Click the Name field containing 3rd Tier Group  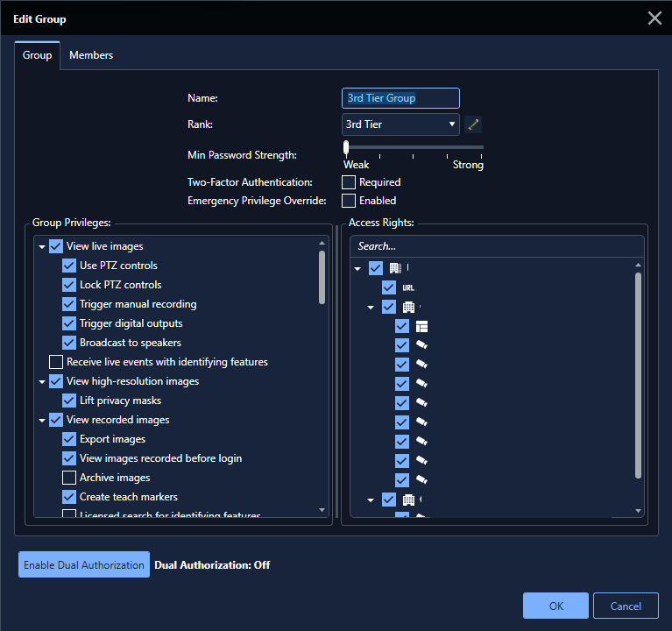click(400, 98)
